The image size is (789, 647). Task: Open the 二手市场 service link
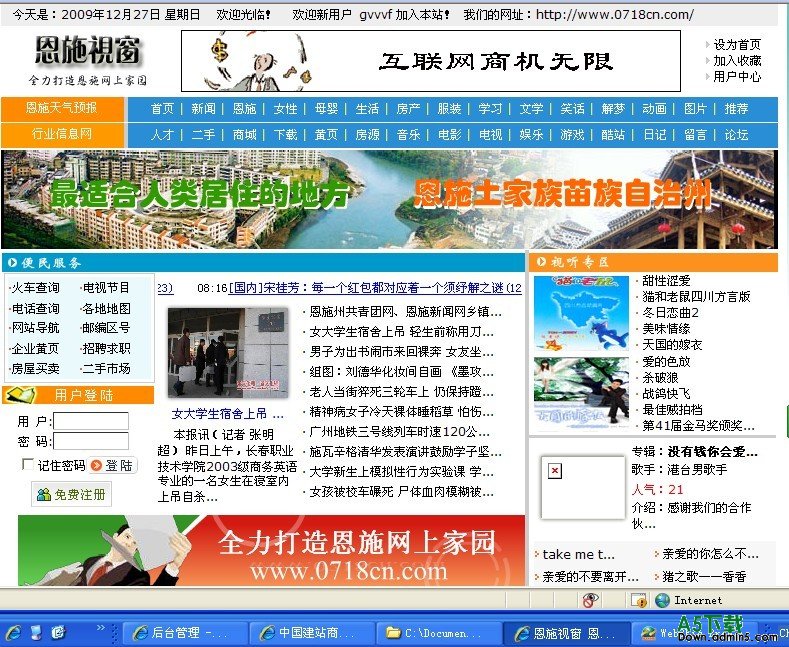pyautogui.click(x=106, y=369)
